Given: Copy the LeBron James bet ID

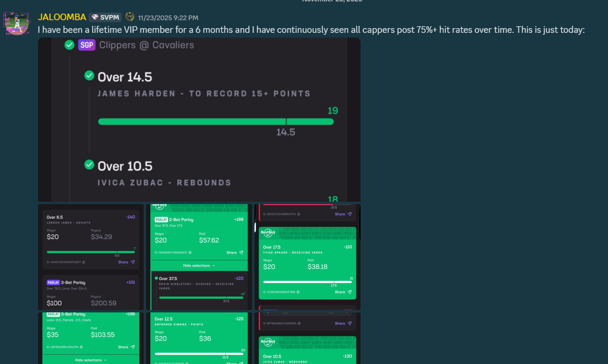Looking at the screenshot, I should click(x=84, y=262).
